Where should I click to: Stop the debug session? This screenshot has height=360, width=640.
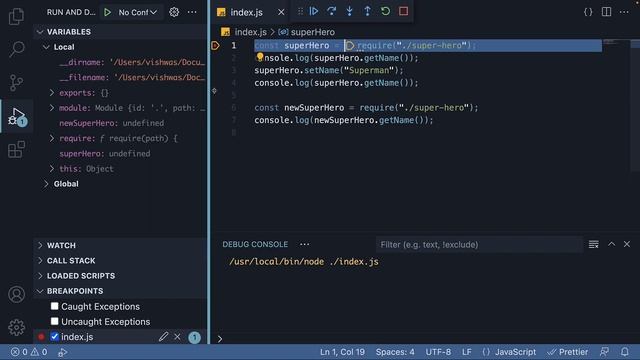click(403, 11)
